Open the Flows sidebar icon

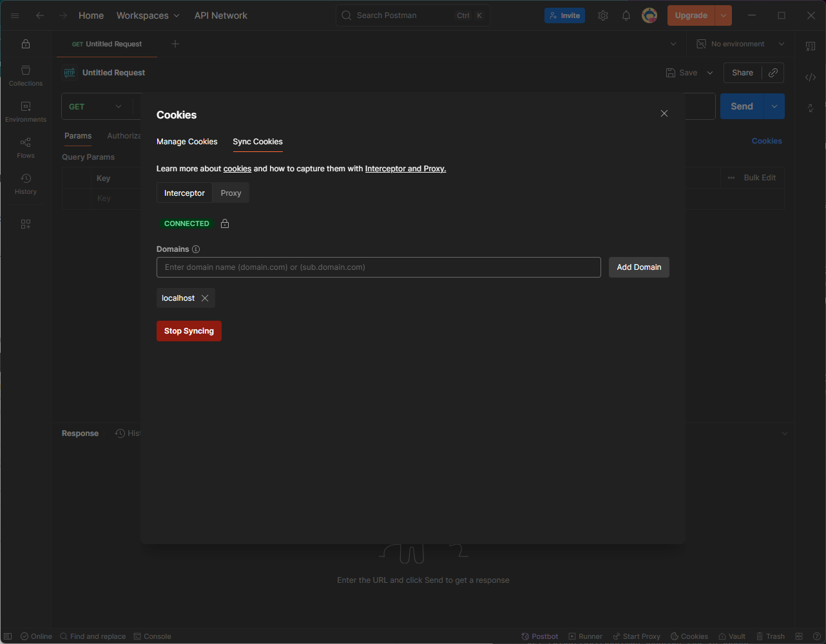point(26,147)
